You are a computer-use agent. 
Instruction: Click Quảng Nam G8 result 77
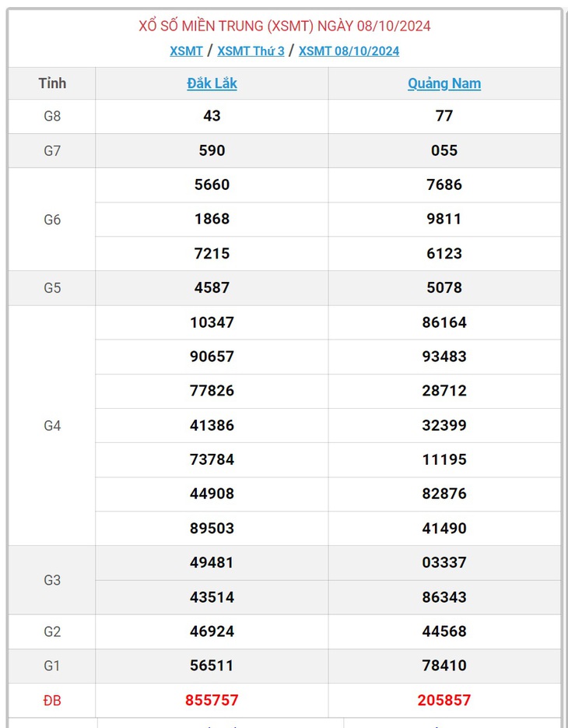pos(444,115)
